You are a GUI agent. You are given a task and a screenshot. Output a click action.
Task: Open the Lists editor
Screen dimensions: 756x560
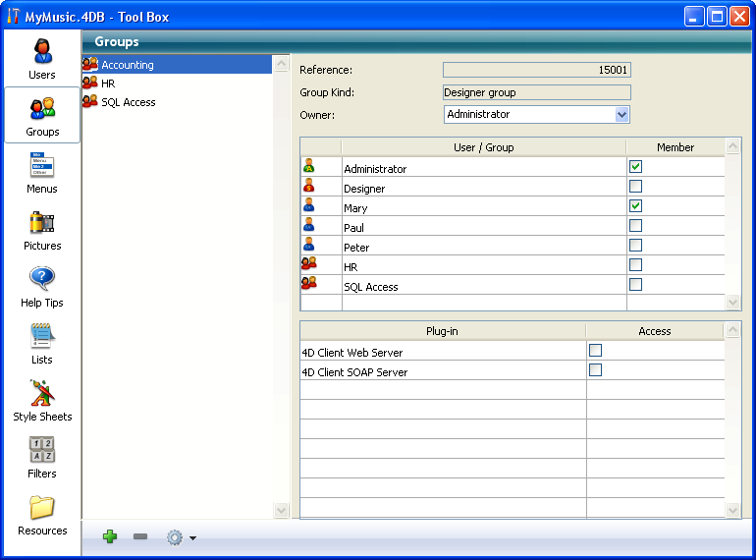42,344
